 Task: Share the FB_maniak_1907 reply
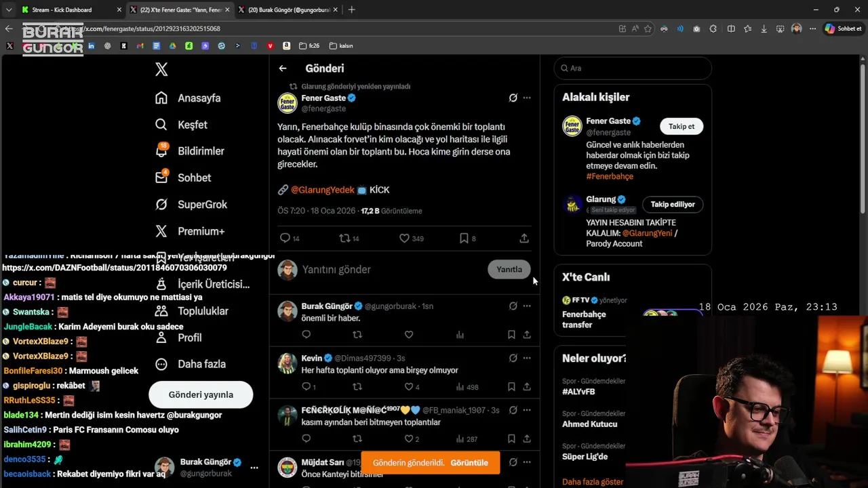pyautogui.click(x=527, y=439)
